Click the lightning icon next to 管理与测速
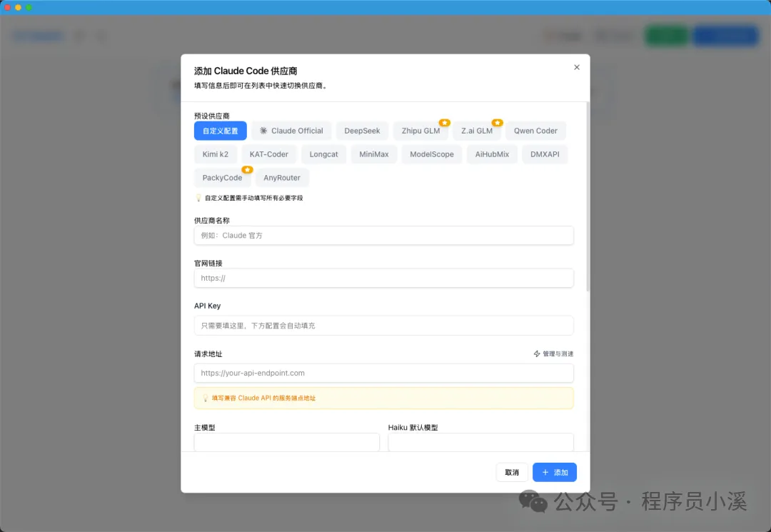Screen dimensions: 771x532 [x=537, y=353]
